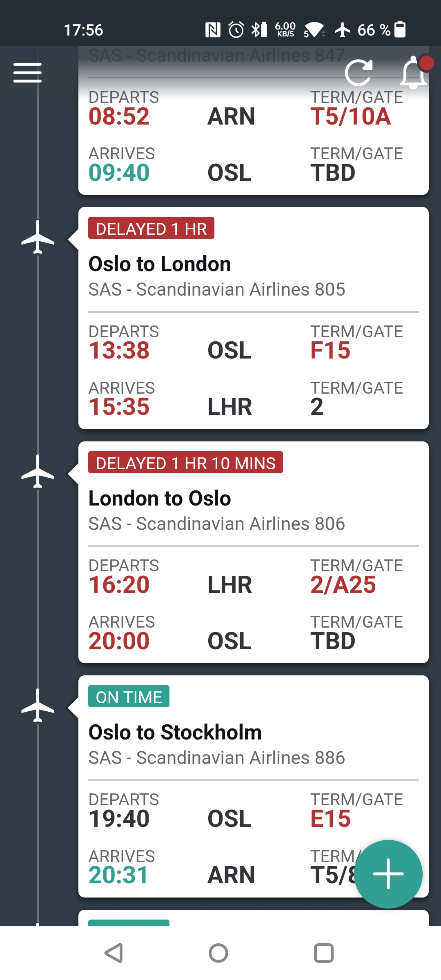
Task: Tap airplane icon beside Oslo to London
Action: tap(38, 237)
